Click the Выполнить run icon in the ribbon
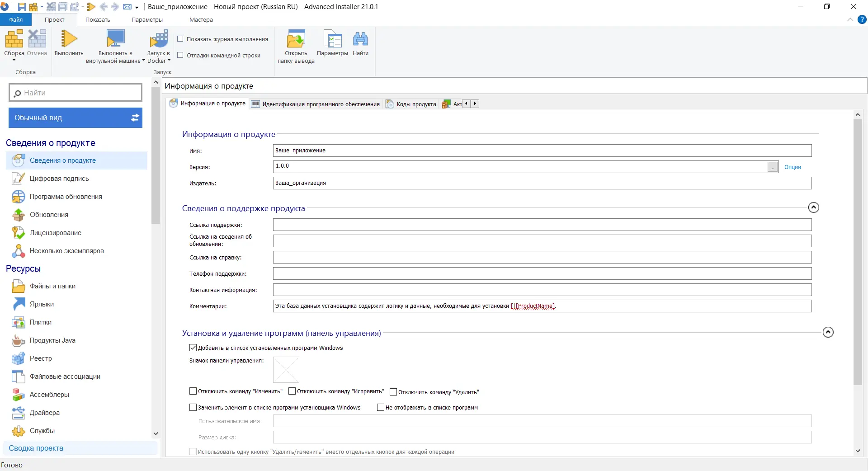The image size is (868, 471). click(x=69, y=39)
